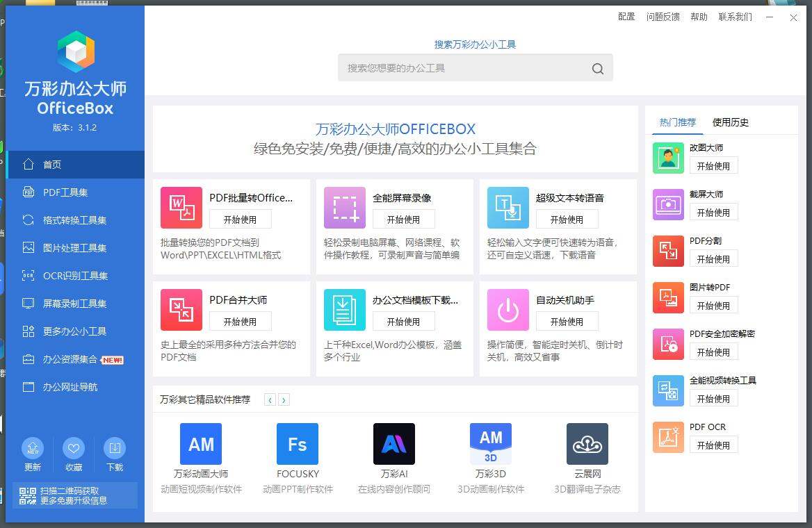Viewport: 812px width, 528px height.
Task: Go to 首页 in sidebar
Action: (x=76, y=165)
